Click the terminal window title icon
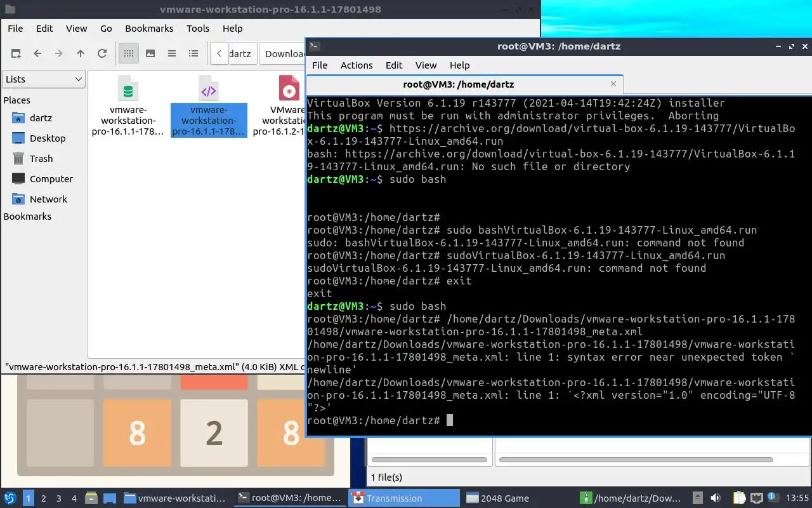812x508 pixels. [x=315, y=46]
